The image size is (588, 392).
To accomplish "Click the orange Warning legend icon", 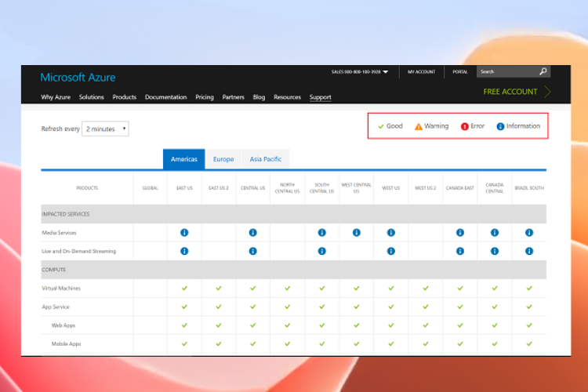I will pyautogui.click(x=418, y=126).
